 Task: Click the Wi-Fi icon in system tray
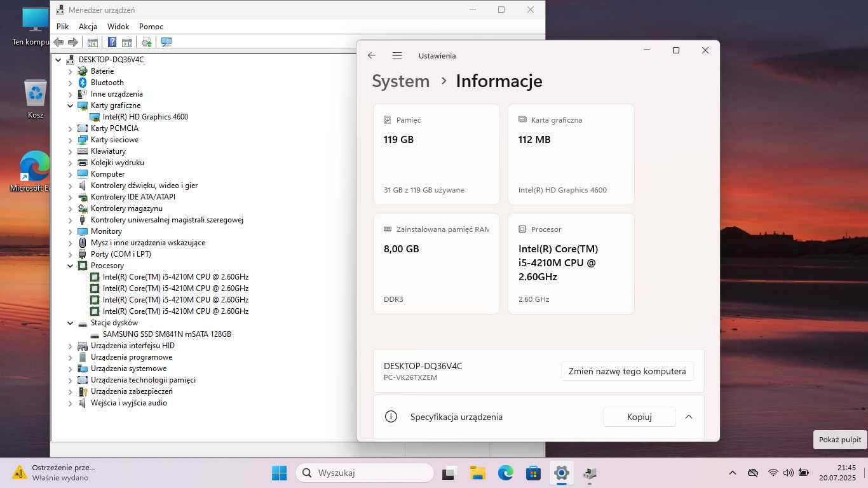coord(773,473)
